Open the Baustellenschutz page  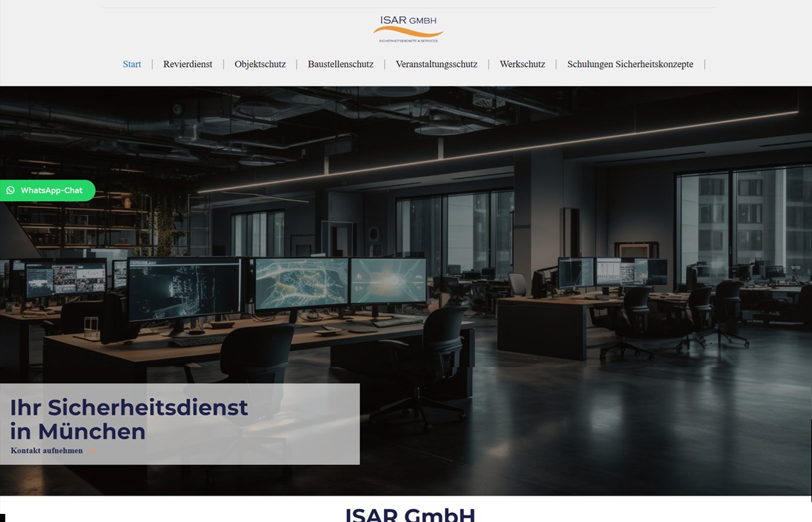(x=340, y=64)
